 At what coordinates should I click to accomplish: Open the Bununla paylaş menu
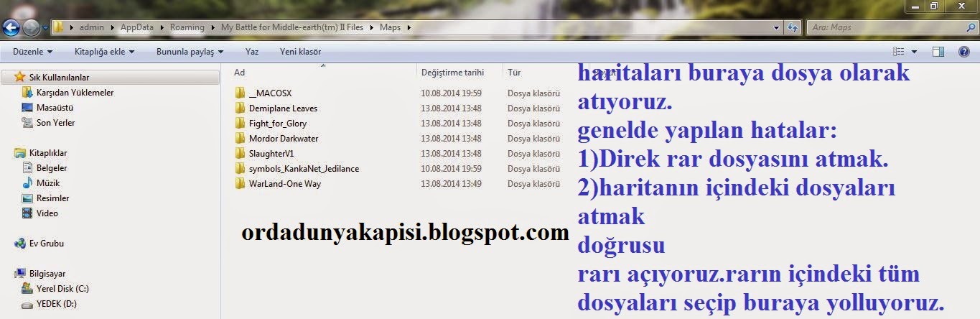190,52
